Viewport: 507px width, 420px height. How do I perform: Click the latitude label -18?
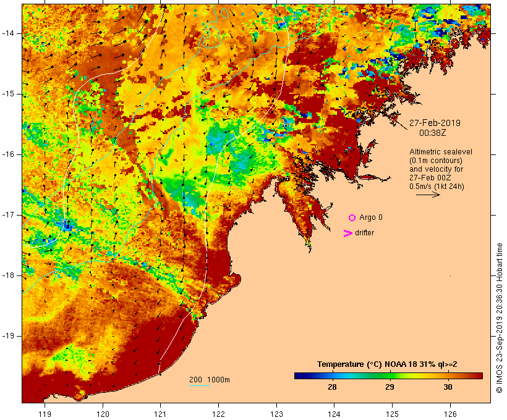coord(8,275)
